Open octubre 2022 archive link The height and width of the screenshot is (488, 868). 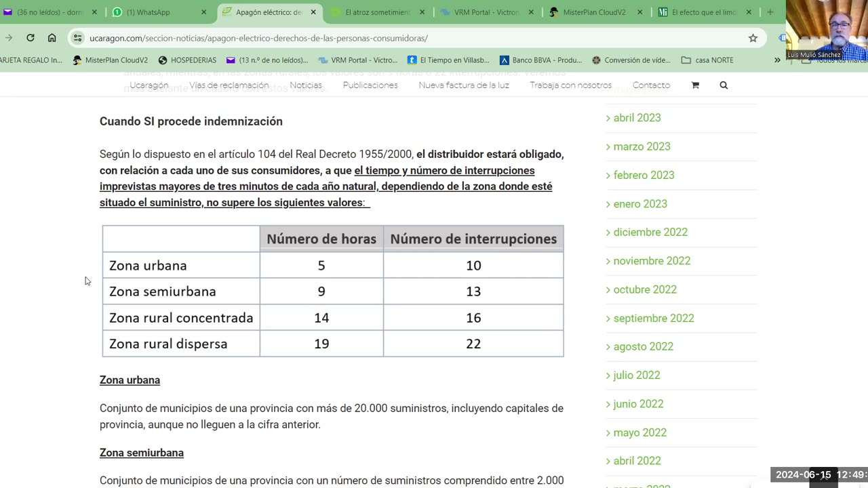(x=645, y=289)
